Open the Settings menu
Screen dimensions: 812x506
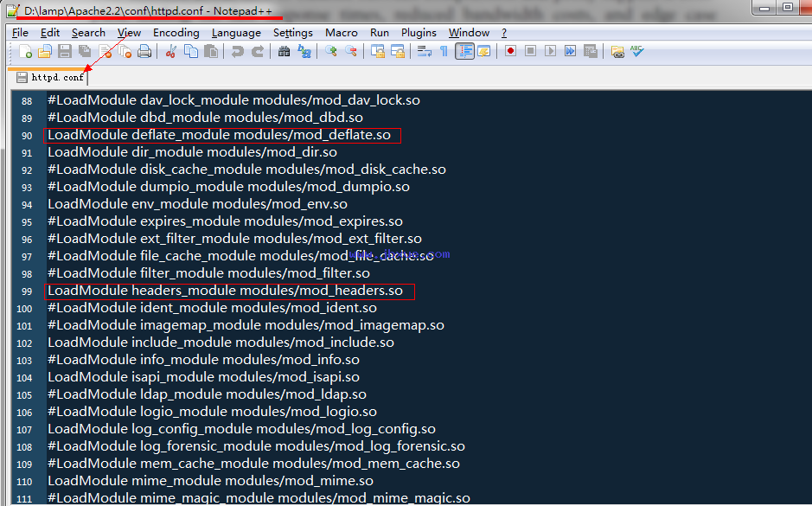coord(293,33)
